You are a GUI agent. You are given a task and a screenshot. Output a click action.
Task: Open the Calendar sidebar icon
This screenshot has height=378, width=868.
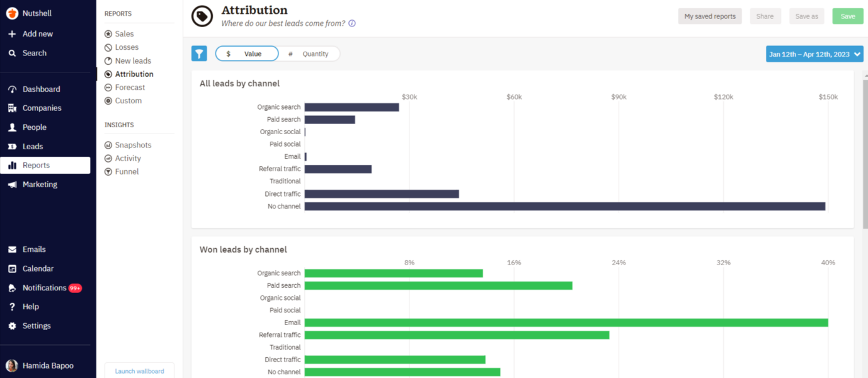(x=39, y=268)
